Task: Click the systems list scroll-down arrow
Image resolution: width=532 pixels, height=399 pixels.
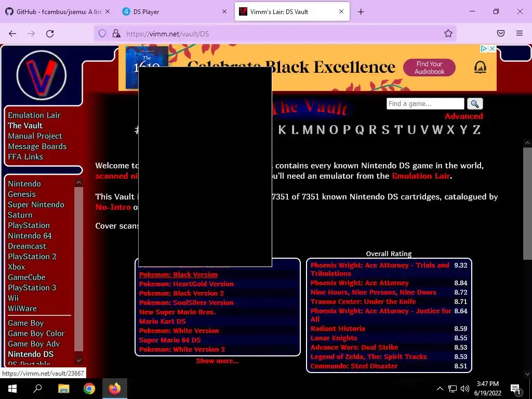Action: click(79, 361)
